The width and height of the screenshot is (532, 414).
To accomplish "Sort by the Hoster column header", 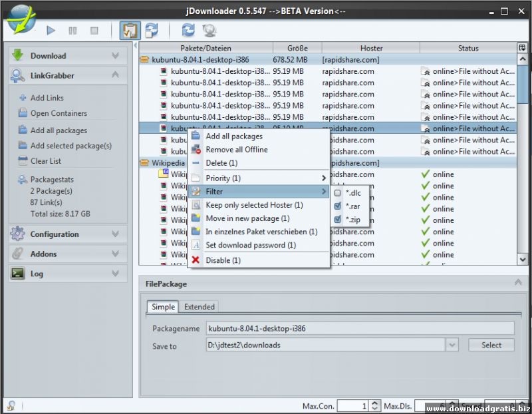I will (371, 48).
